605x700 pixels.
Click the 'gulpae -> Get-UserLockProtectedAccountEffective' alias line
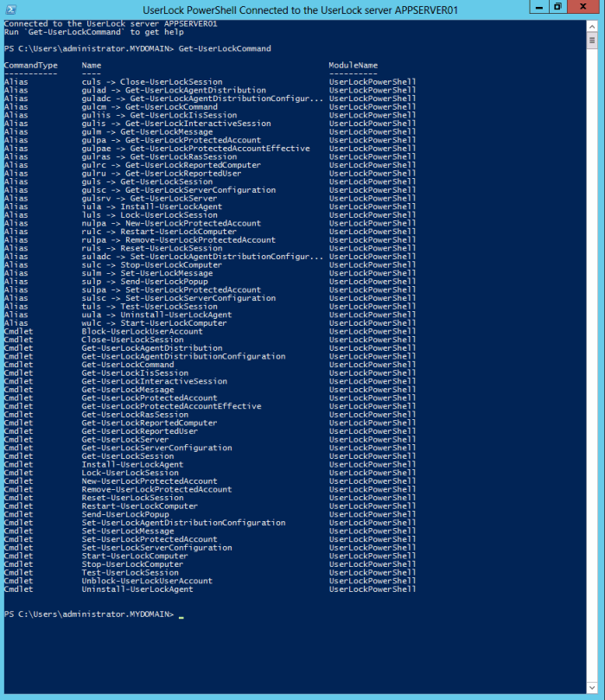point(195,149)
